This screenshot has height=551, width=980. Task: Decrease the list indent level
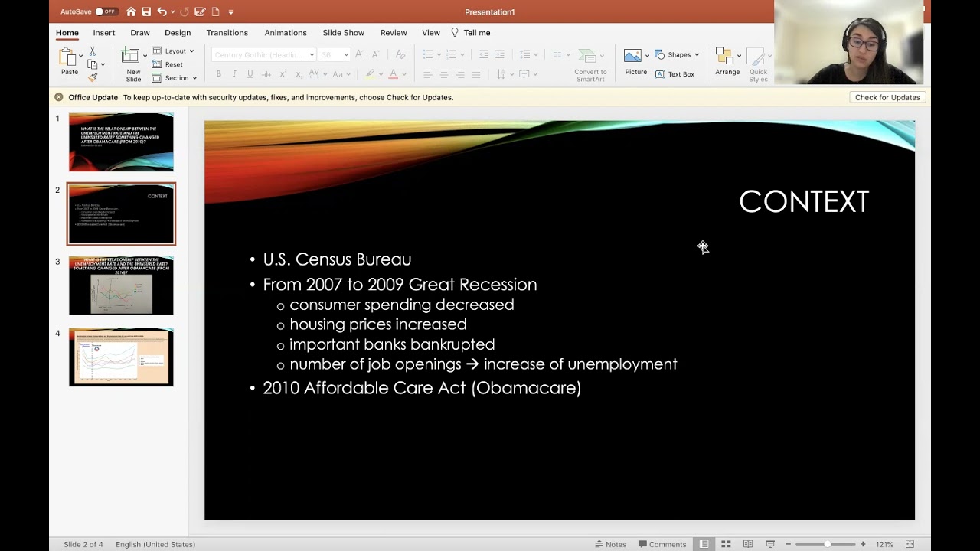coord(484,54)
